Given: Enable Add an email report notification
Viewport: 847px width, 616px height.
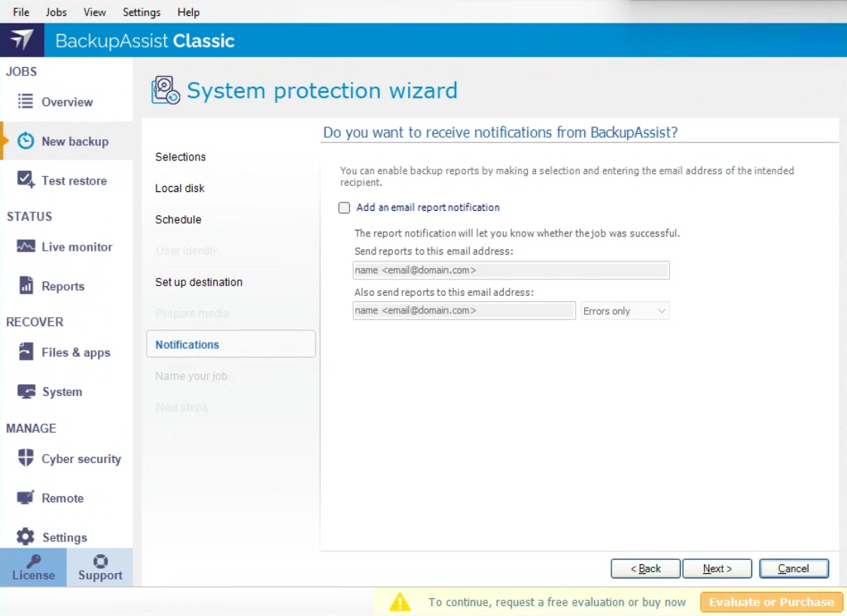Looking at the screenshot, I should point(344,208).
